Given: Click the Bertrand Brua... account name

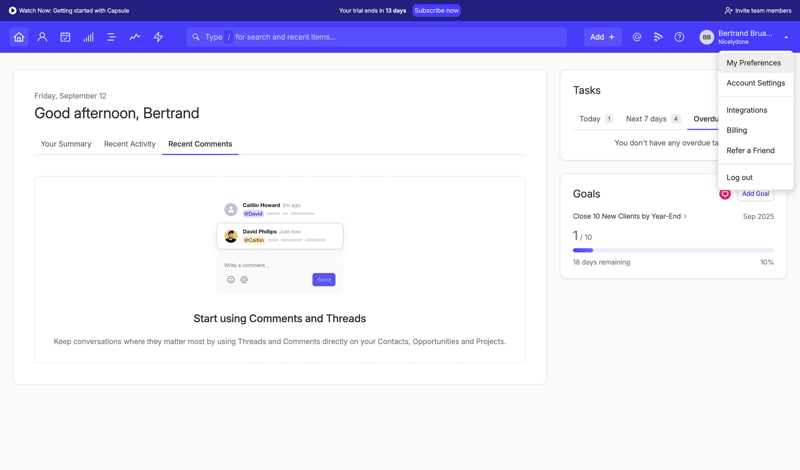Looking at the screenshot, I should (745, 33).
